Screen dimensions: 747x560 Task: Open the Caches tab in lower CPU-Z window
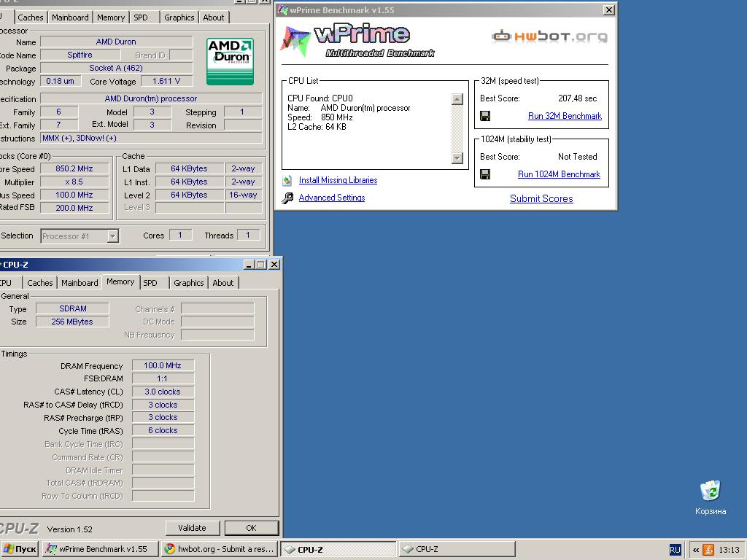click(40, 283)
